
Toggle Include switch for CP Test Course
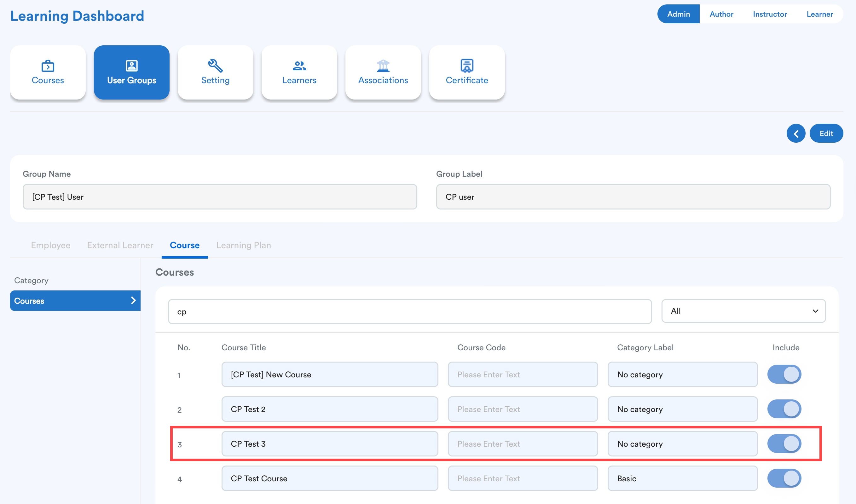(x=784, y=478)
